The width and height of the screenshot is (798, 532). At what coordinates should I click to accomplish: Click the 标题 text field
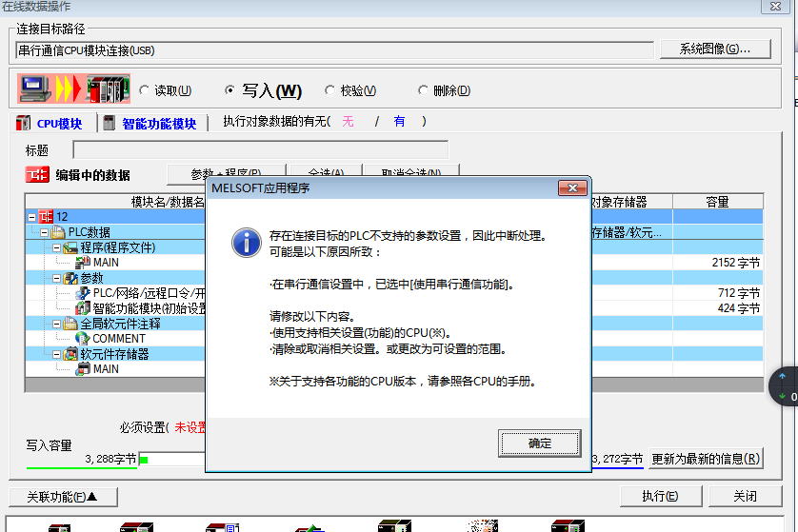click(x=260, y=149)
